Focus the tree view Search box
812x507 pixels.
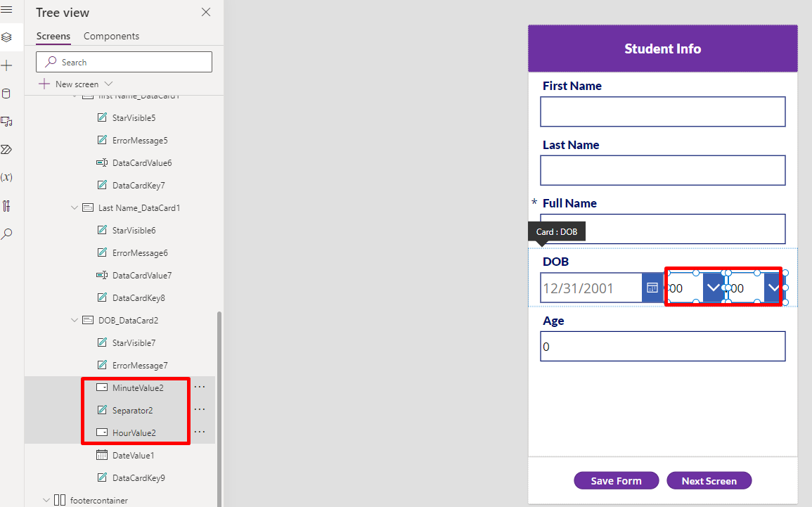point(124,62)
